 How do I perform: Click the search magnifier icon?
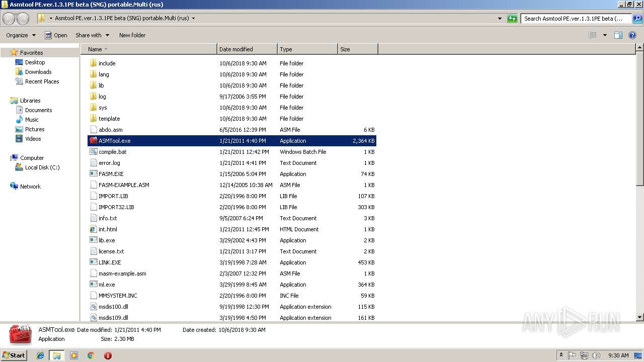[x=637, y=19]
